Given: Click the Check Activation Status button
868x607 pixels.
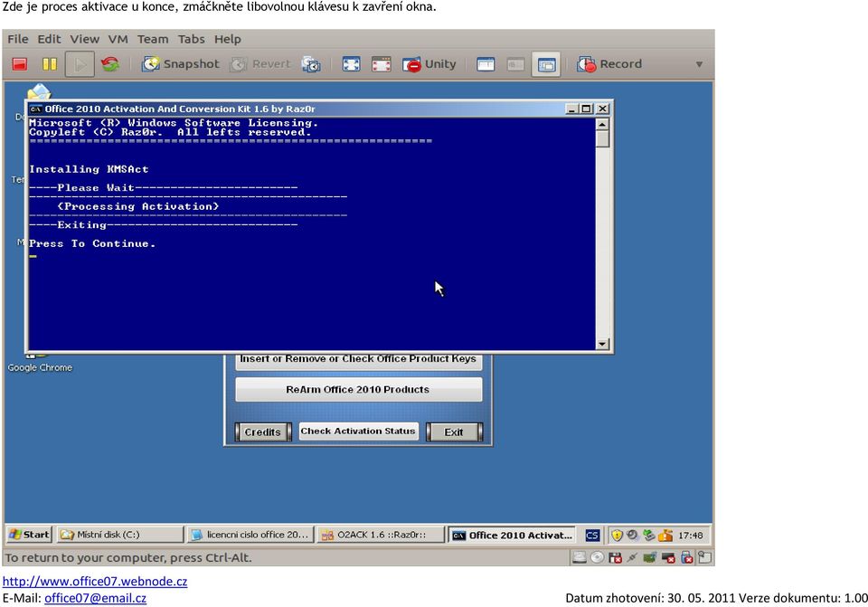Looking at the screenshot, I should [358, 431].
